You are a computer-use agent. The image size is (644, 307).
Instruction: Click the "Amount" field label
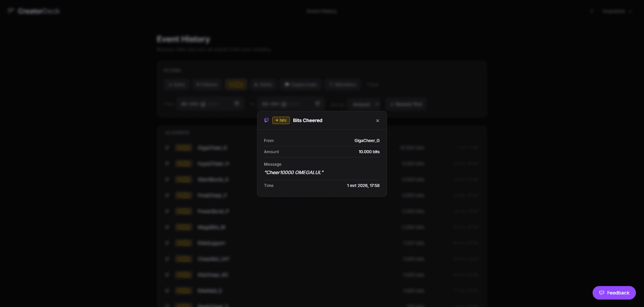coord(271,152)
